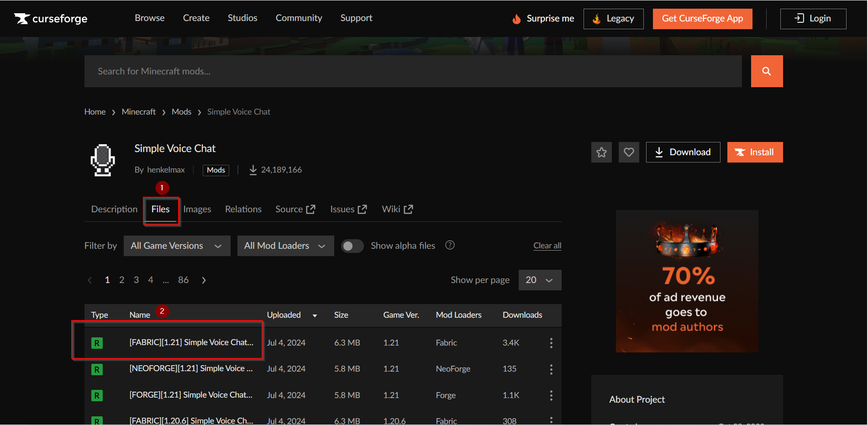Open the Wiki external link tab

click(x=397, y=209)
